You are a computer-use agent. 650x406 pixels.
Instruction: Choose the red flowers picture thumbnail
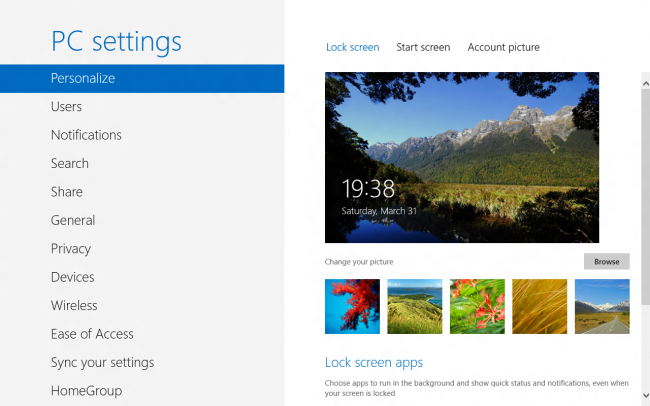[x=477, y=306]
